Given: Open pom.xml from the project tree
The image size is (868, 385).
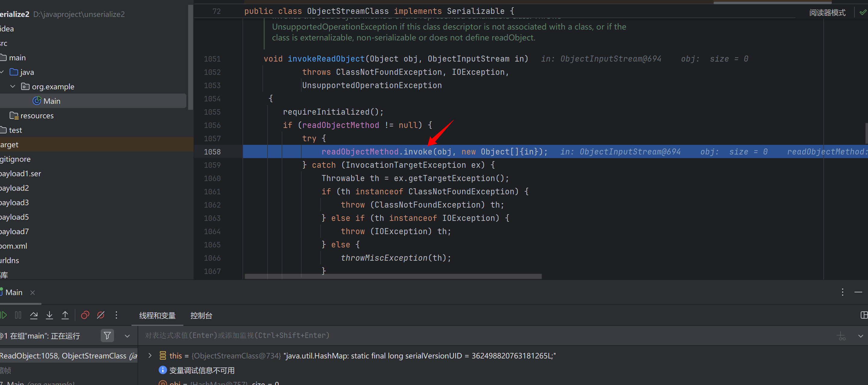Looking at the screenshot, I should 14,246.
